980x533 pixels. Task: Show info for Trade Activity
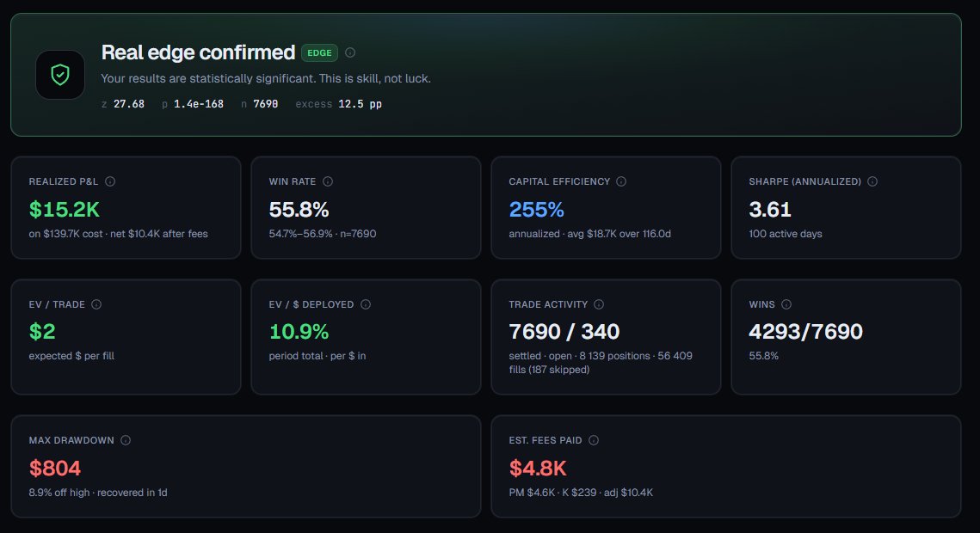[x=598, y=304]
